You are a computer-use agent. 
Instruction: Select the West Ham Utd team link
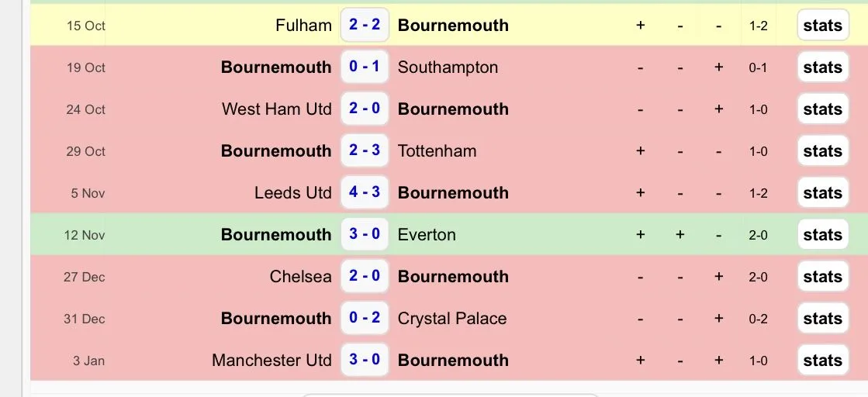coord(276,109)
